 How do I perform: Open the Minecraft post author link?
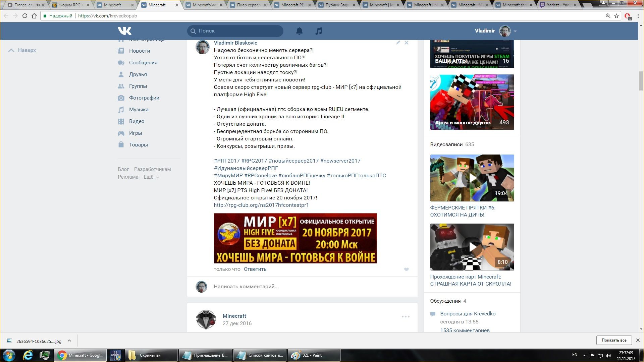click(234, 316)
